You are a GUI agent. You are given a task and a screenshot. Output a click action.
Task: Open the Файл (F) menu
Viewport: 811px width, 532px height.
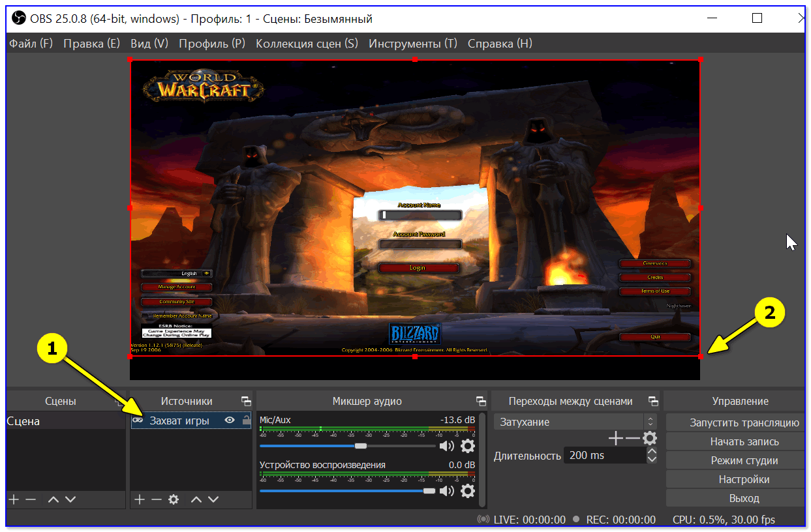point(31,44)
